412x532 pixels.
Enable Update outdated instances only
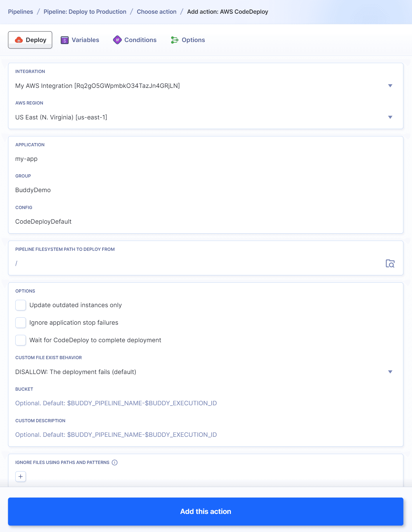[x=20, y=305]
